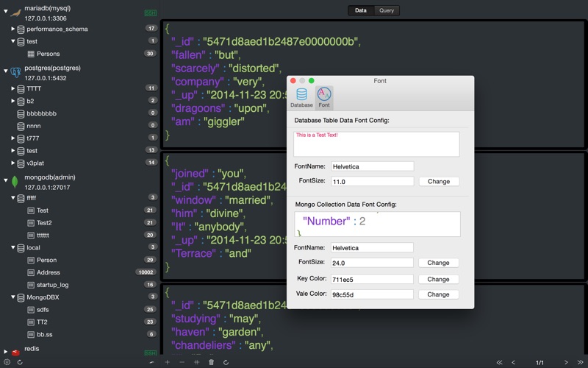The image size is (588, 368).
Task: Click Change beside Key Color
Action: tap(438, 280)
